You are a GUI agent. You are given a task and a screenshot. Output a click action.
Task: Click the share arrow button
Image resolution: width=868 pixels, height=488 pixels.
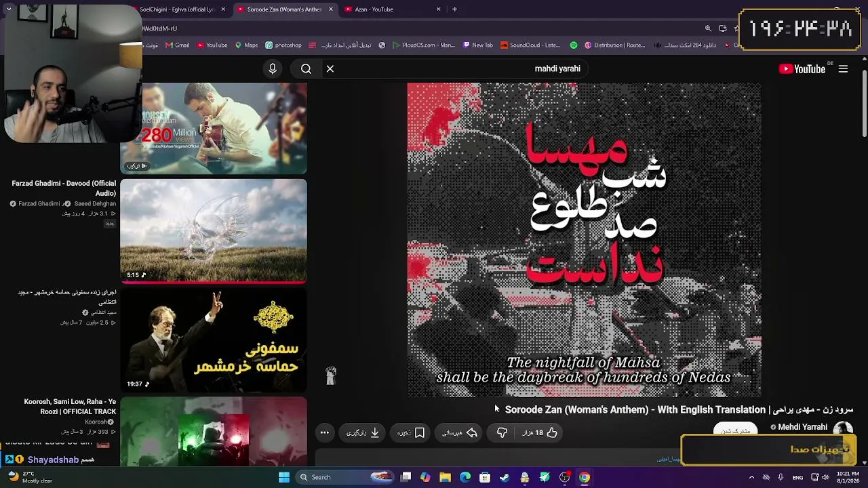pyautogui.click(x=460, y=432)
